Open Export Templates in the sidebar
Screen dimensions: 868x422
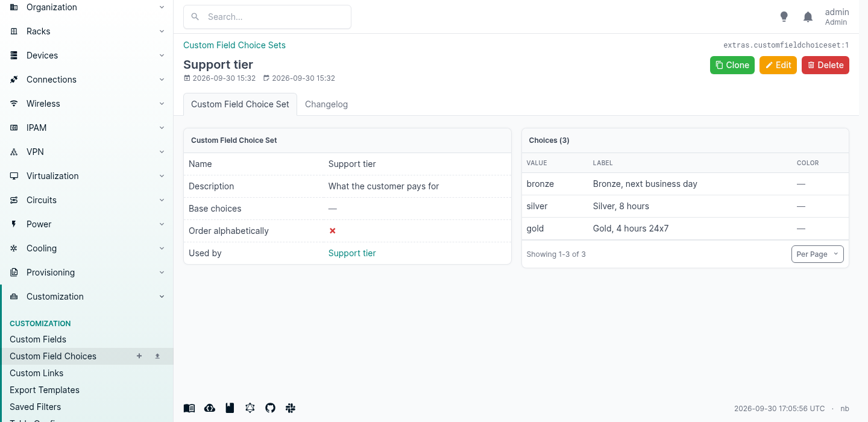click(45, 390)
